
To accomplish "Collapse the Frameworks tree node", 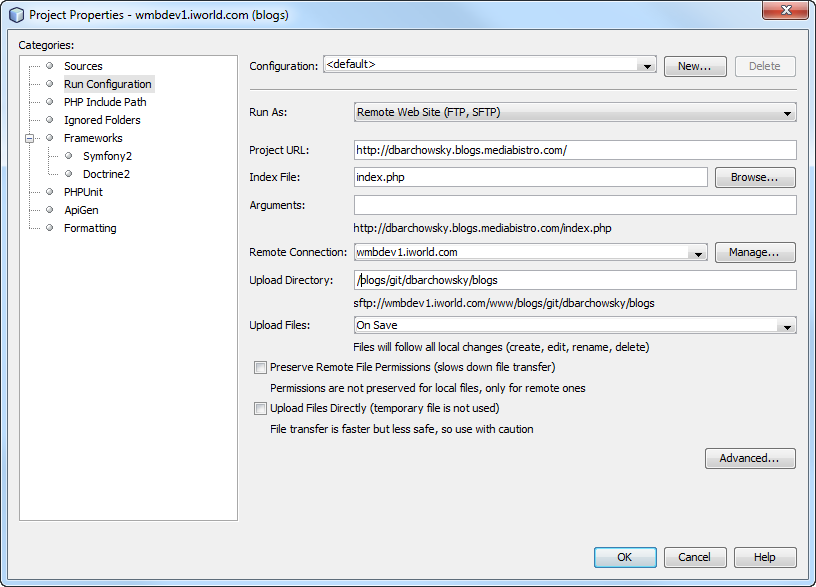I will (30, 138).
